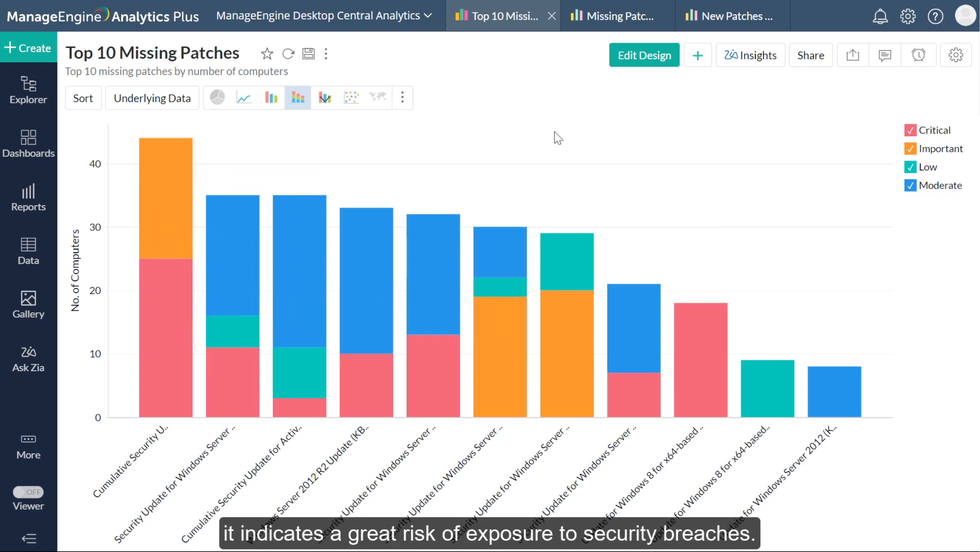Open the comments icon
This screenshot has height=552, width=980.
click(x=885, y=55)
